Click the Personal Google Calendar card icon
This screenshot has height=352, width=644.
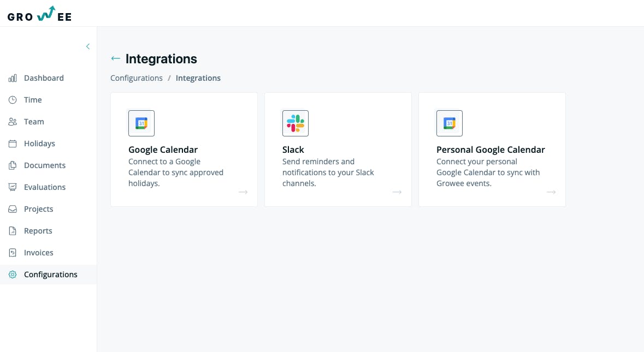(450, 123)
